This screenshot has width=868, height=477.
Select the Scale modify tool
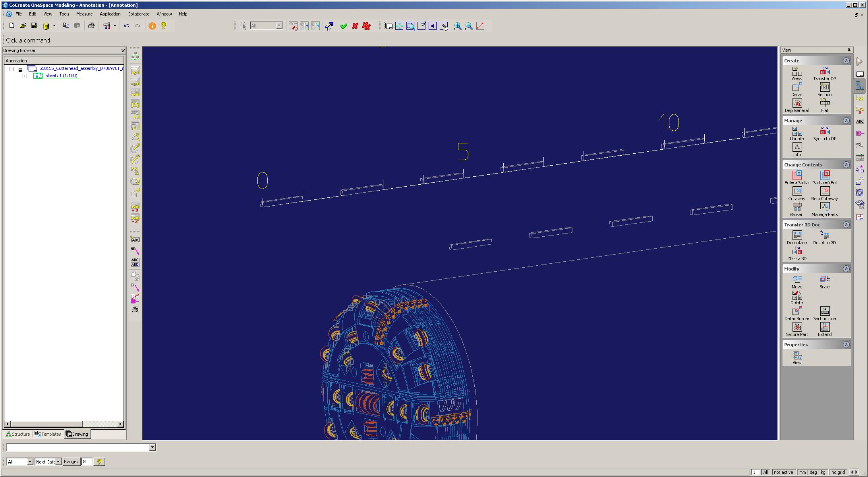coord(825,282)
